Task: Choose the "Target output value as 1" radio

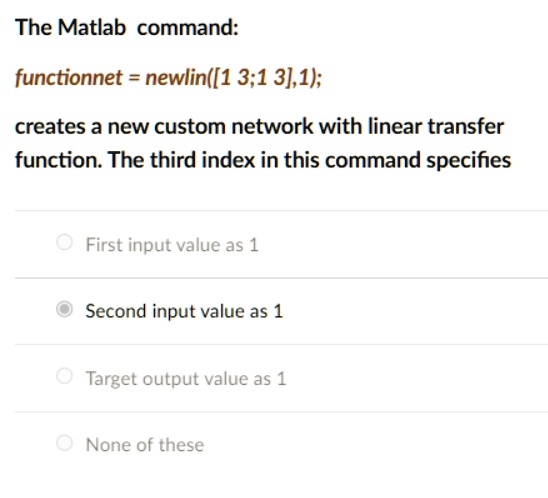Action: click(64, 376)
